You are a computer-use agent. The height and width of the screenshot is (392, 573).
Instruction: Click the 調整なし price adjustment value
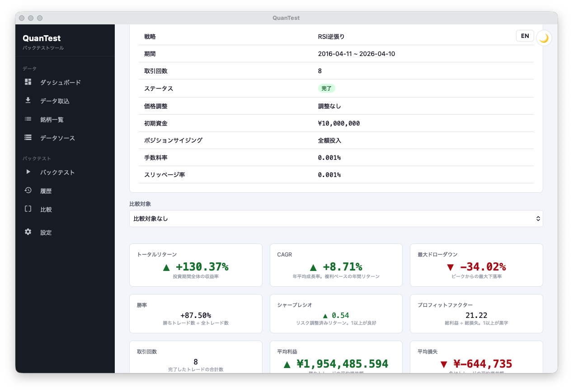pyautogui.click(x=329, y=106)
